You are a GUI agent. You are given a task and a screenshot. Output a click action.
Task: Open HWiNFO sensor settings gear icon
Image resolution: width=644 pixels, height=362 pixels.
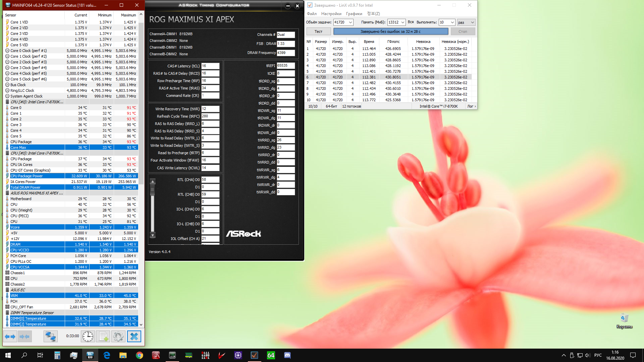coord(118,337)
